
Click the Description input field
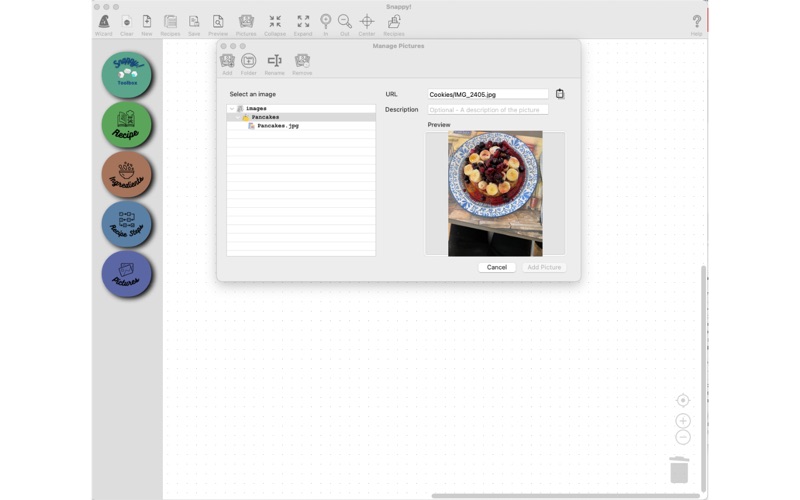pos(488,110)
